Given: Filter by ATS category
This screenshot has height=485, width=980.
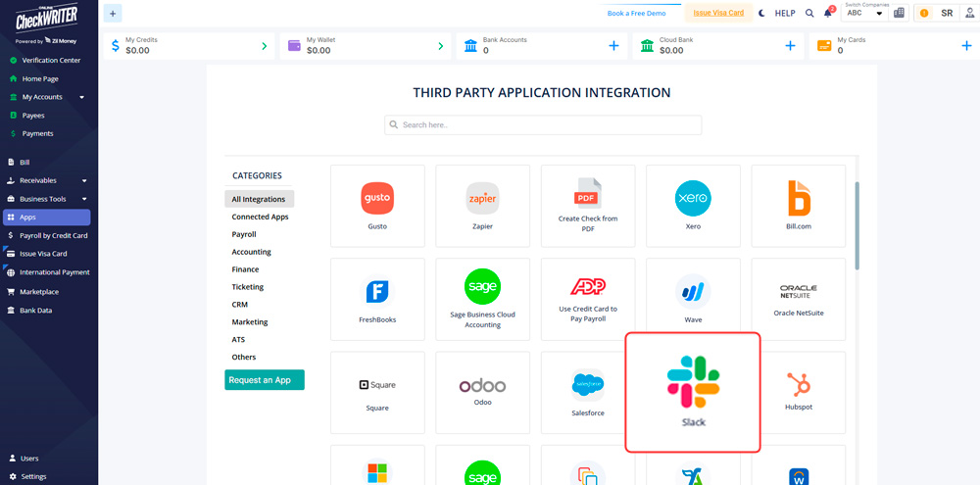Looking at the screenshot, I should click(x=238, y=339).
